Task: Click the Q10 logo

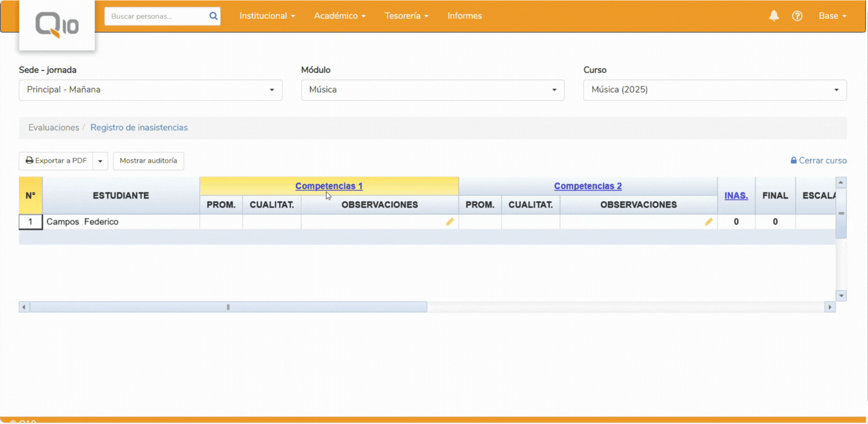Action: click(57, 25)
